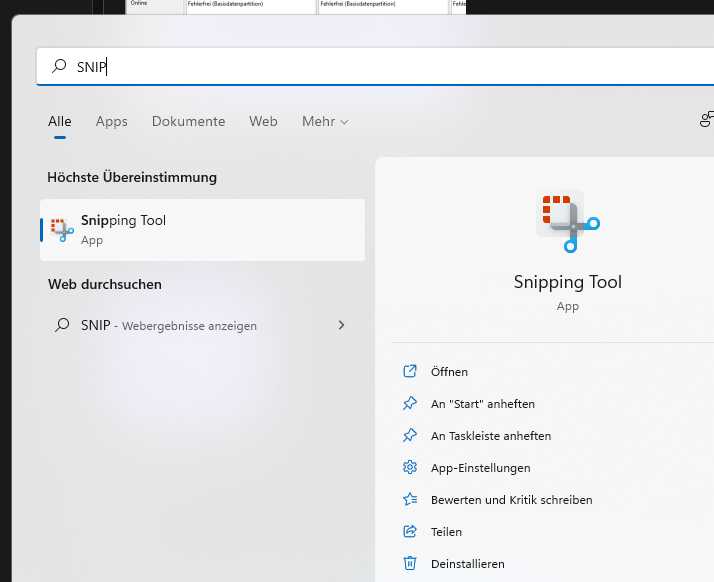Click inside the SNIP search field
Viewport: 714px width, 582px height.
(375, 66)
